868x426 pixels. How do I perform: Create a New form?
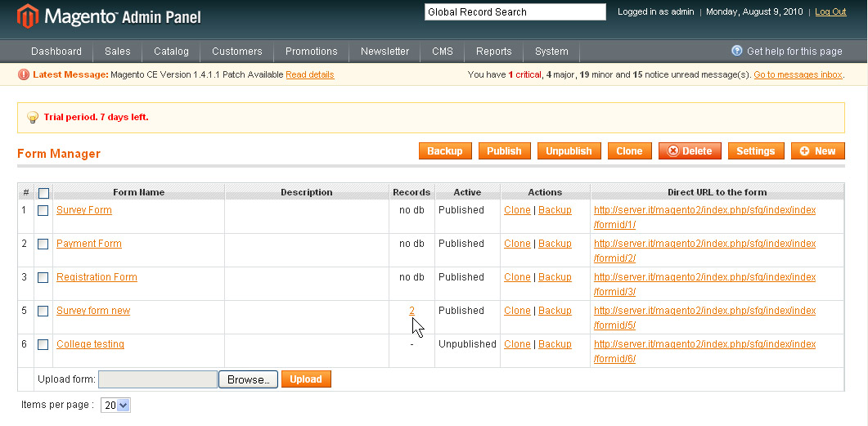click(817, 151)
